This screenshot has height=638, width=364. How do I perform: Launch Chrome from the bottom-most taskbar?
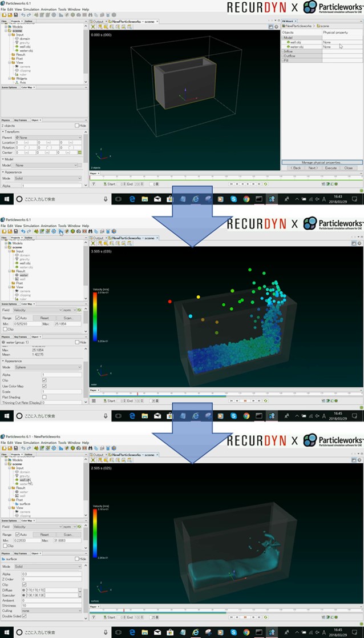point(246,633)
